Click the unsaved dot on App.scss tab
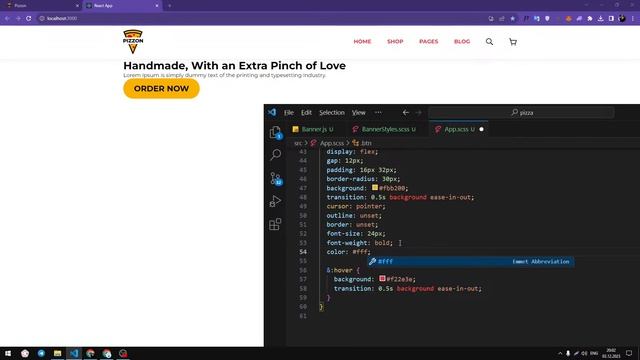 (x=481, y=129)
